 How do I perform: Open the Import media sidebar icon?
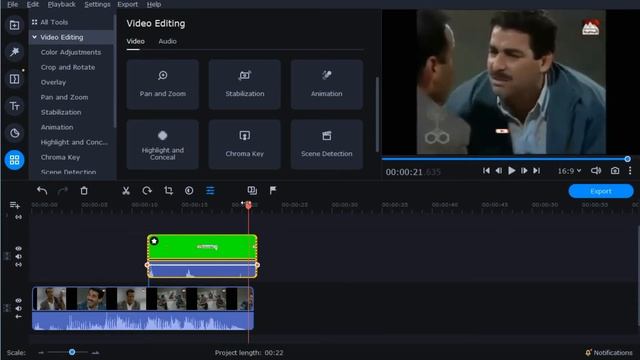[x=14, y=25]
